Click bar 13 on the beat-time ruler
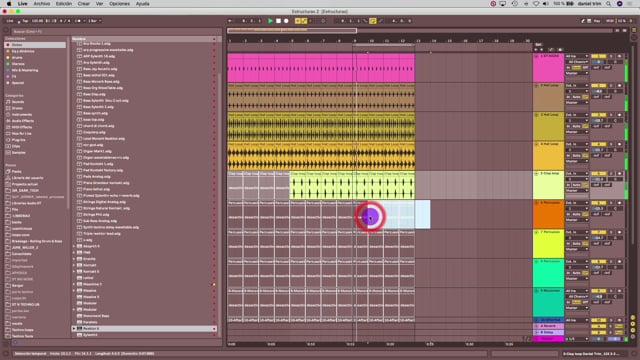This screenshot has width=640, height=360. (x=418, y=41)
